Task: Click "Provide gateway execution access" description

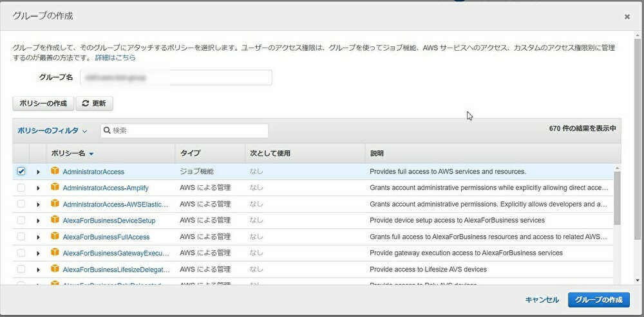Action: (x=466, y=253)
